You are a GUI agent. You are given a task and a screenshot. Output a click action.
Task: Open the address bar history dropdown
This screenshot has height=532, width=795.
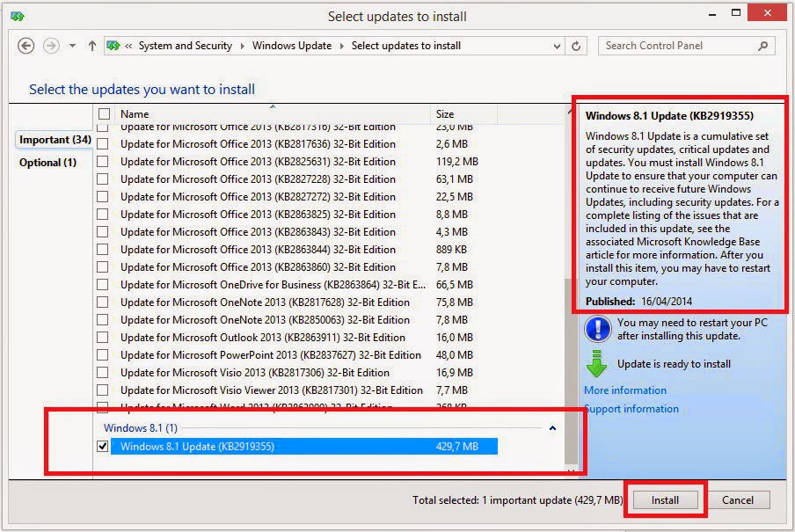(x=557, y=46)
